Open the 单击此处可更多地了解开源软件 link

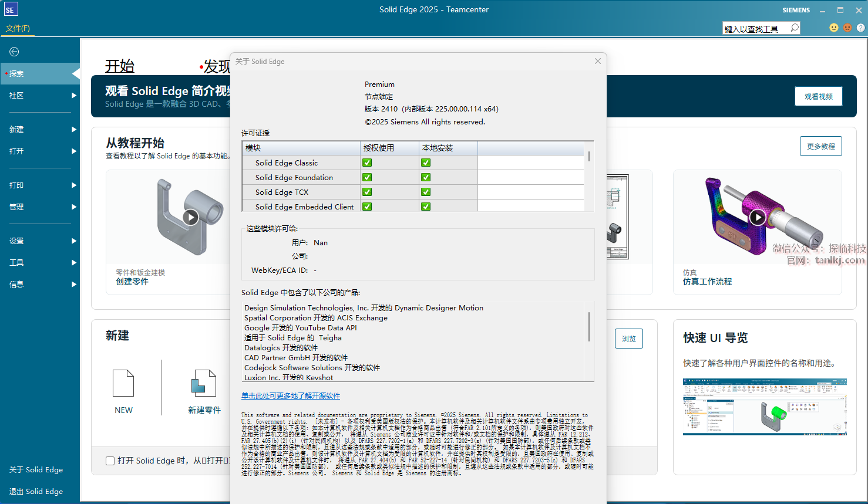(x=291, y=396)
